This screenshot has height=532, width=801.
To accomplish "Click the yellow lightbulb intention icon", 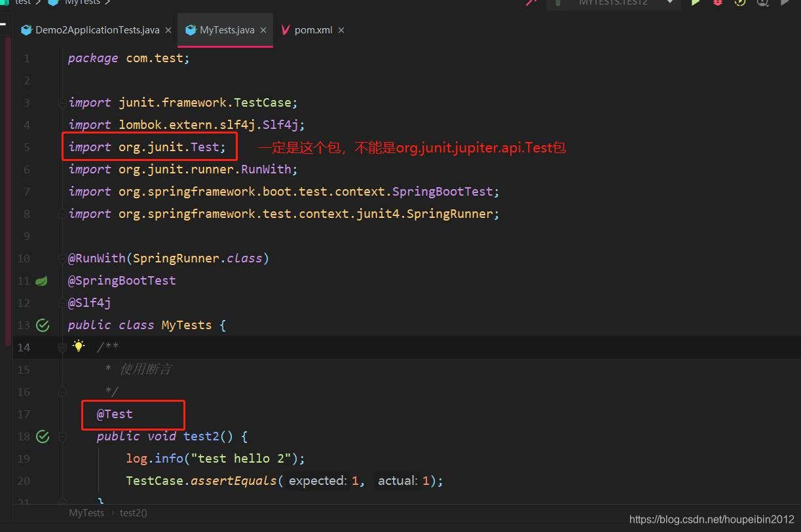I will pos(79,346).
